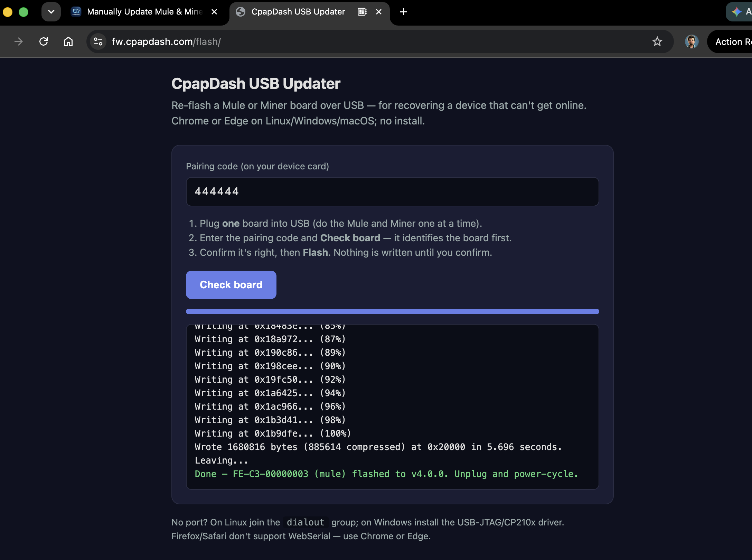Click step 3 'Confirm it's right, then Flash'

click(x=346, y=252)
